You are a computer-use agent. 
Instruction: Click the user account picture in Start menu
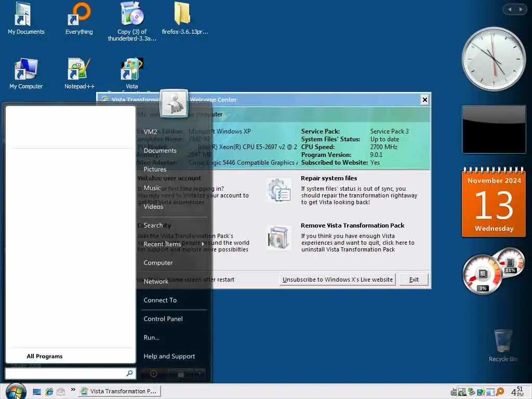[174, 103]
